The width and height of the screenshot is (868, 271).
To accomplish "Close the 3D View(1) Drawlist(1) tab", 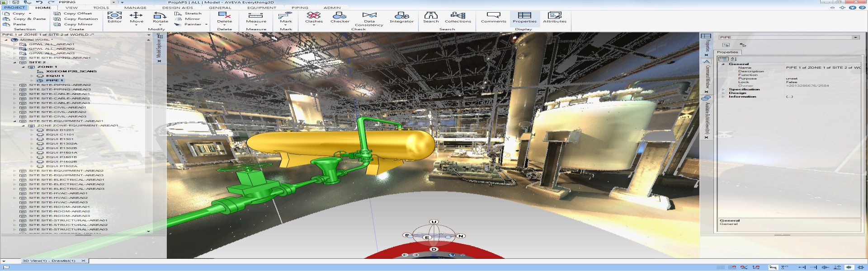I will pyautogui.click(x=83, y=261).
